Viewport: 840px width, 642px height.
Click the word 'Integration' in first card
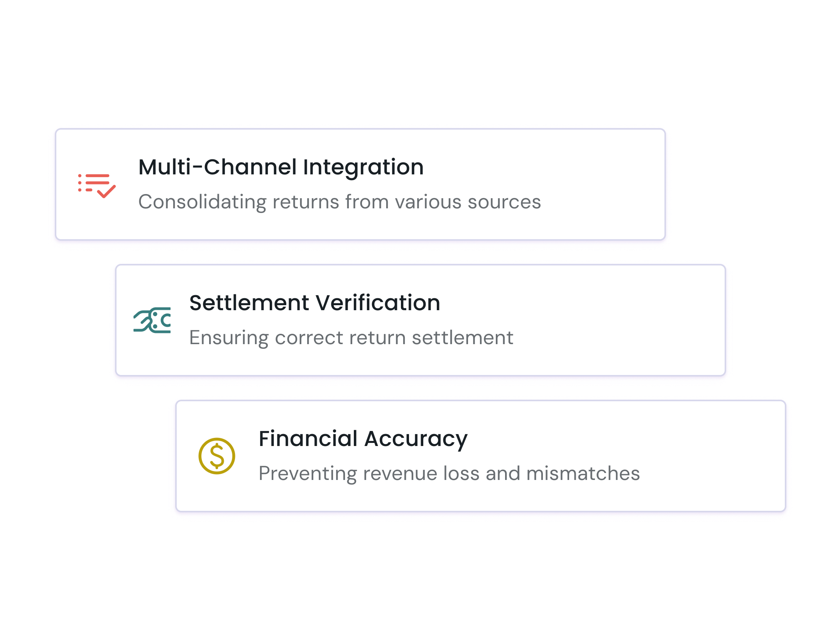click(363, 167)
